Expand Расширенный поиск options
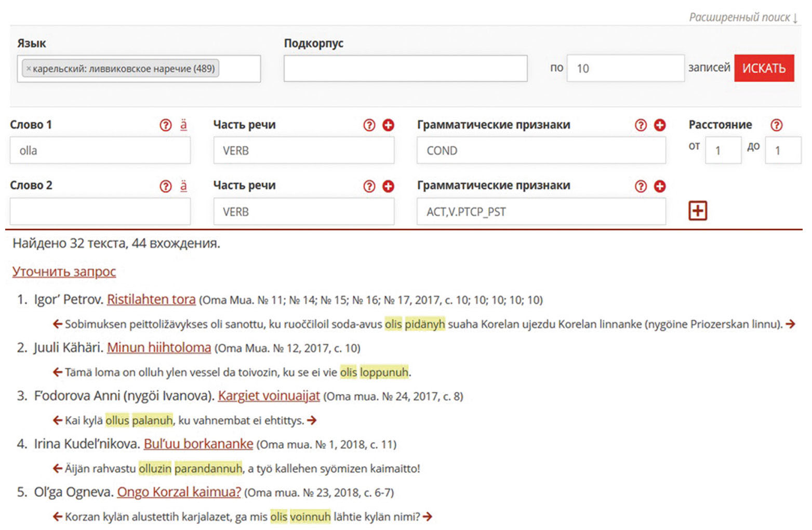 742,18
